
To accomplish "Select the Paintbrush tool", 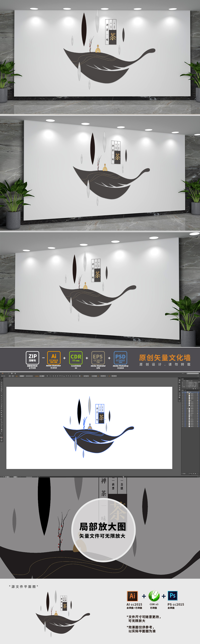I will tap(2, 398).
